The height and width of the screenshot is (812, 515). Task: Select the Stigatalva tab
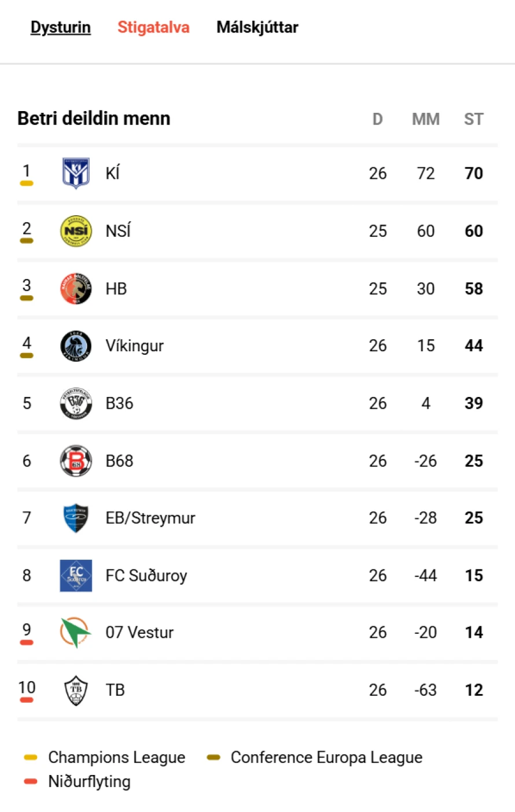pos(153,27)
